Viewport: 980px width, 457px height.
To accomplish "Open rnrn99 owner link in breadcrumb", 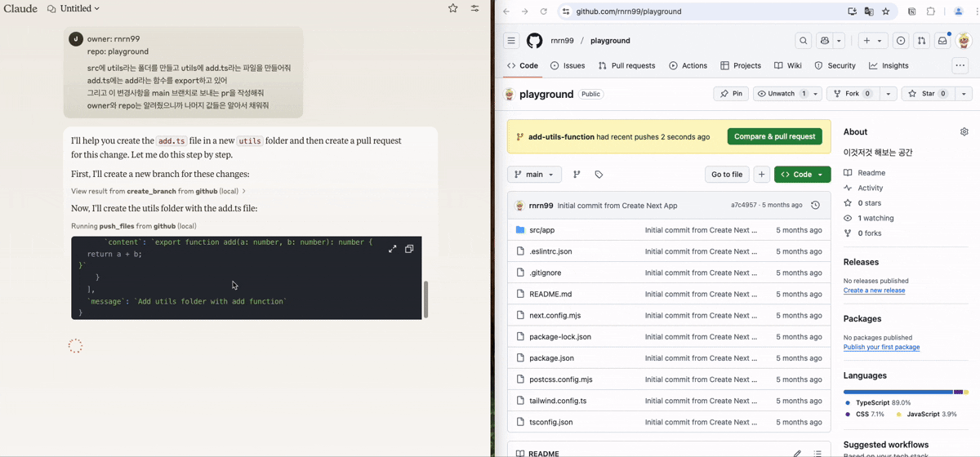I will point(562,41).
